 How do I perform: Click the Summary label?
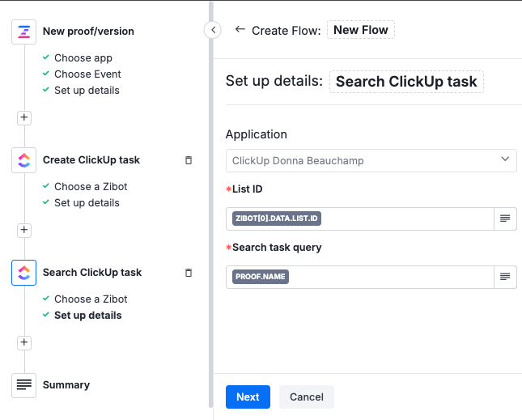pos(66,385)
